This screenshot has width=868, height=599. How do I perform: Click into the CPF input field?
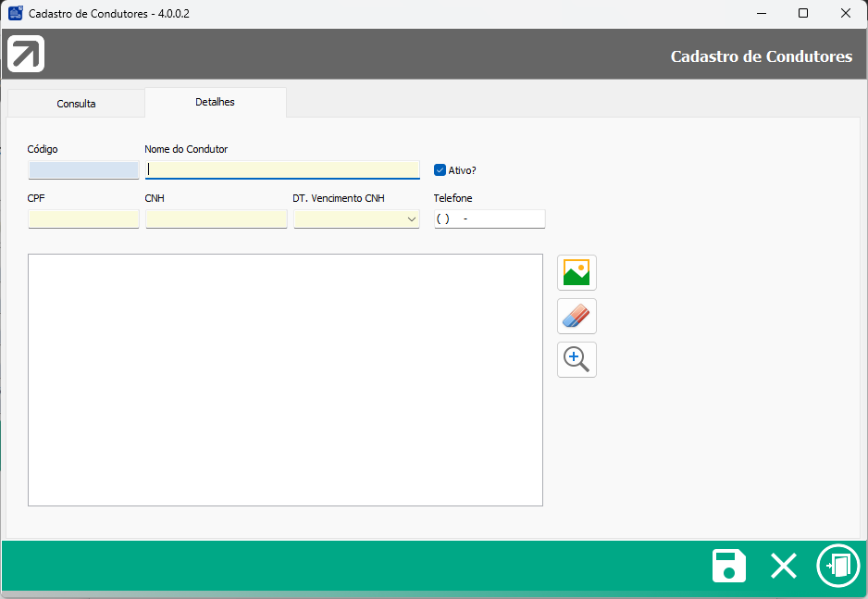click(83, 219)
